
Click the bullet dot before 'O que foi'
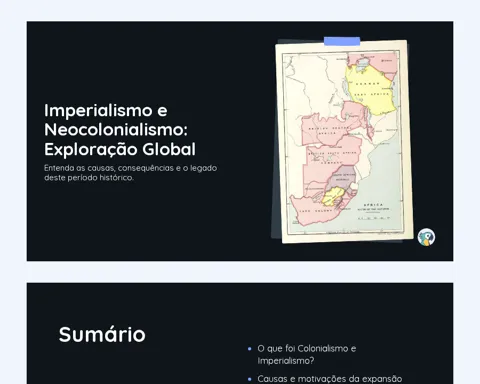pos(250,349)
